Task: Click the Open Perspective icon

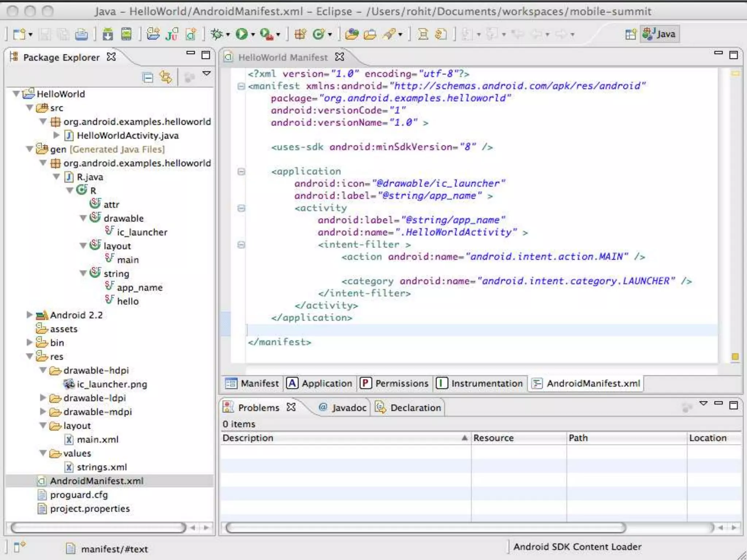Action: [631, 34]
